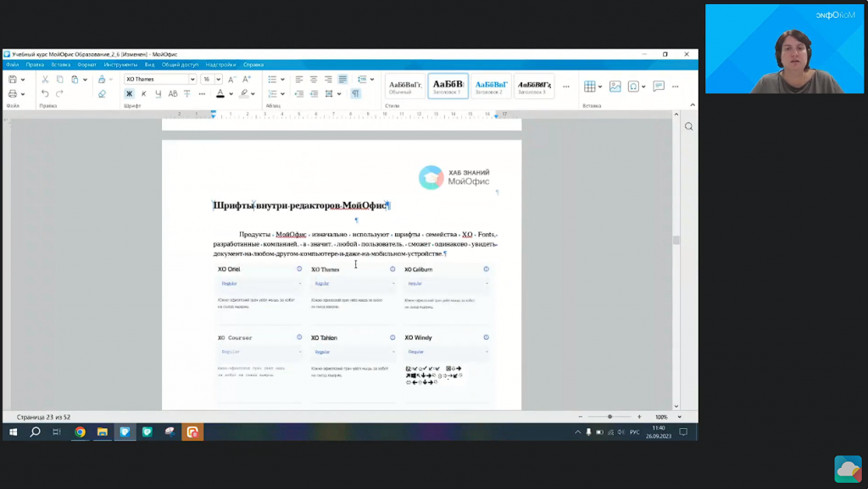Open File Explorer from the taskbar
The width and height of the screenshot is (868, 489).
click(x=103, y=432)
